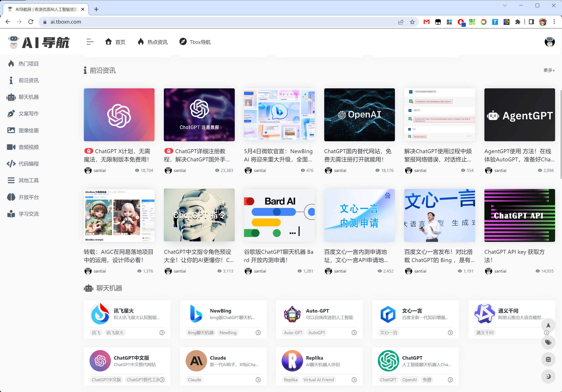Select the 文案写作 pen icon
Viewport: 562px width, 392px height.
[11, 113]
